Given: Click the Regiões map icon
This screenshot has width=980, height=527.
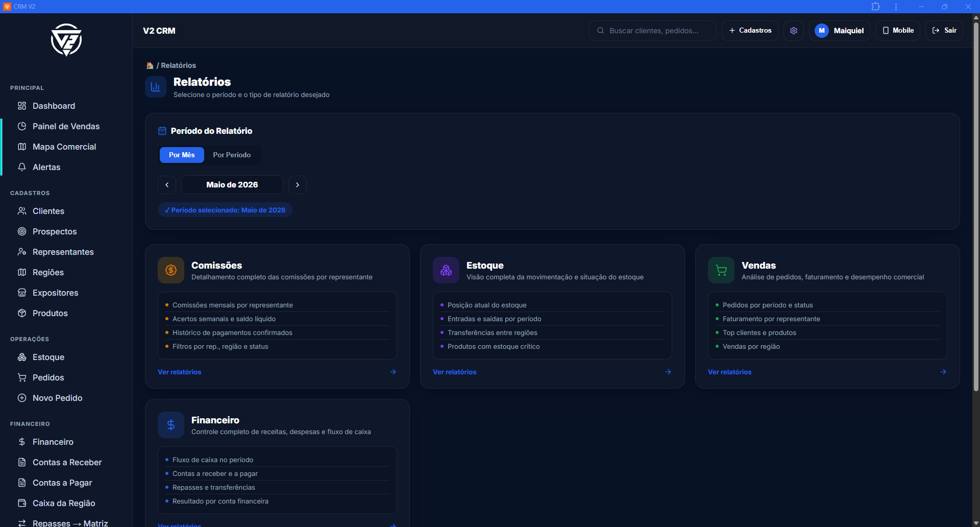Looking at the screenshot, I should click(x=22, y=272).
